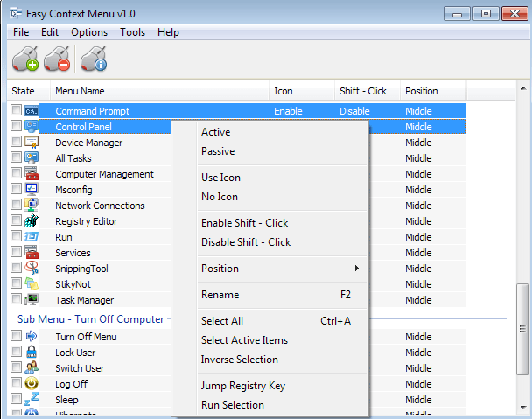Click the Log Off icon
532x419 pixels.
tap(31, 384)
